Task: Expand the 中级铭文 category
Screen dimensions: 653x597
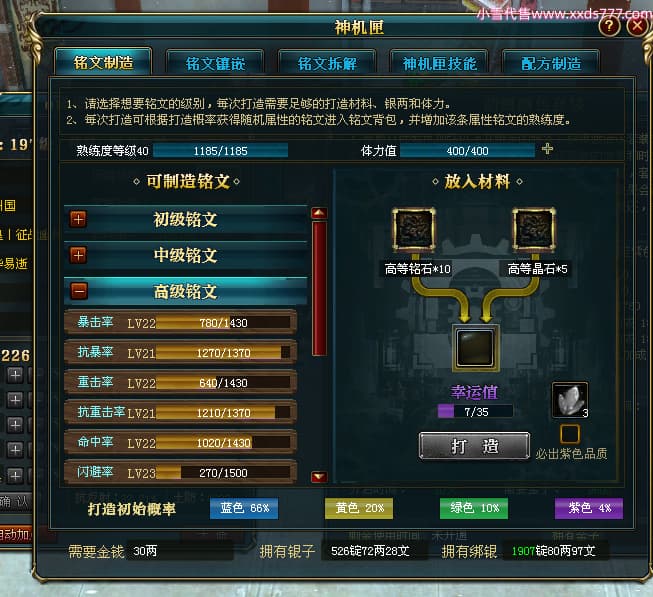Action: click(78, 255)
